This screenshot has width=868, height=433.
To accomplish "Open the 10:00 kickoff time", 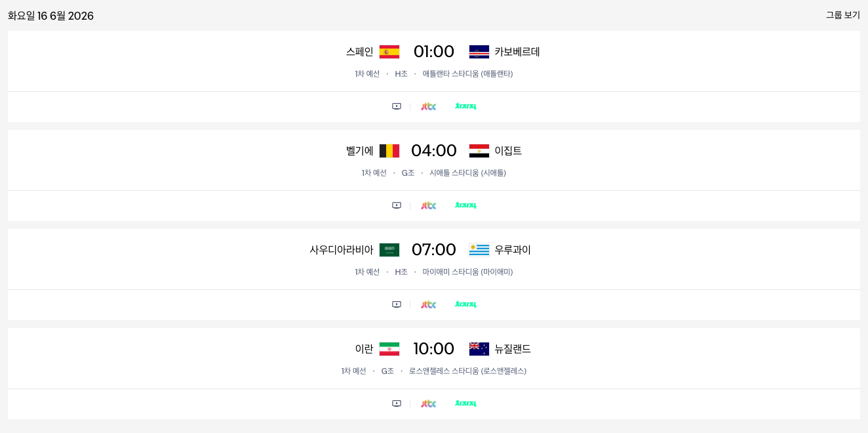I will click(434, 349).
